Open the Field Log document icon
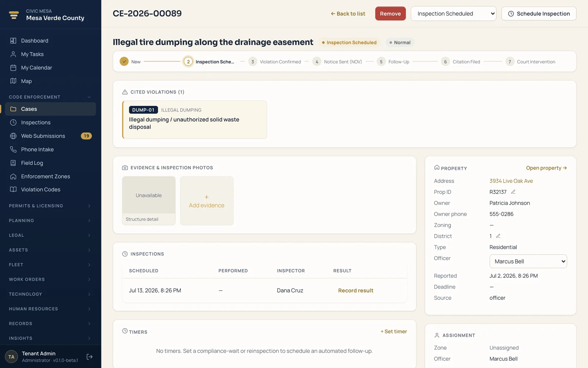This screenshot has width=588, height=368. click(x=13, y=163)
